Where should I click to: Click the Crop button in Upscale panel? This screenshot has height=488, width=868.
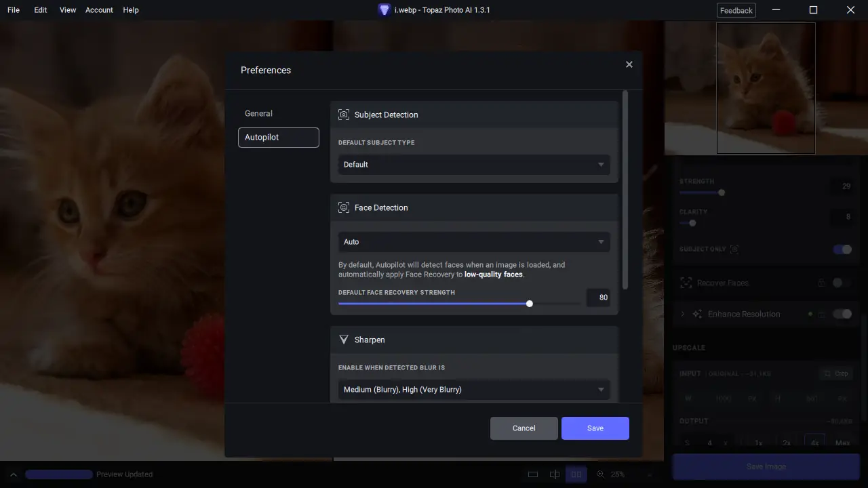point(835,373)
